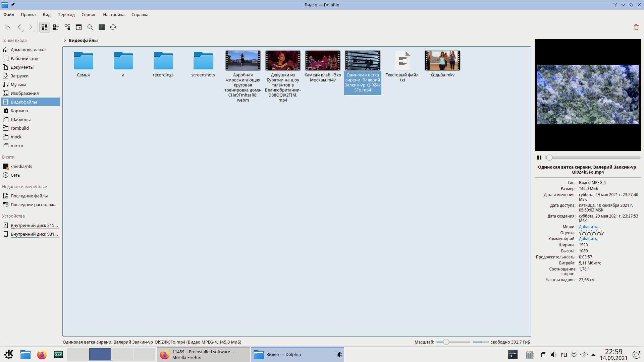The height and width of the screenshot is (362, 644).
Task: Show hidden system tray icons arrow
Action: point(593,355)
